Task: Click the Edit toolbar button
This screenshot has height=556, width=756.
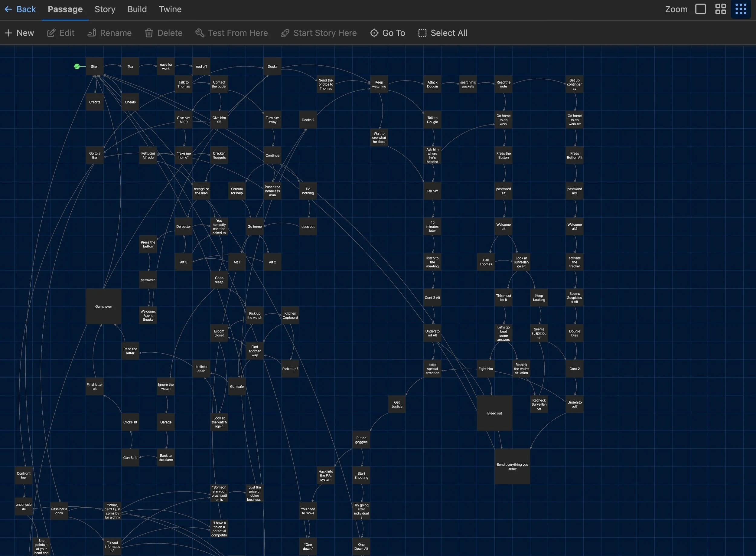Action: (60, 33)
